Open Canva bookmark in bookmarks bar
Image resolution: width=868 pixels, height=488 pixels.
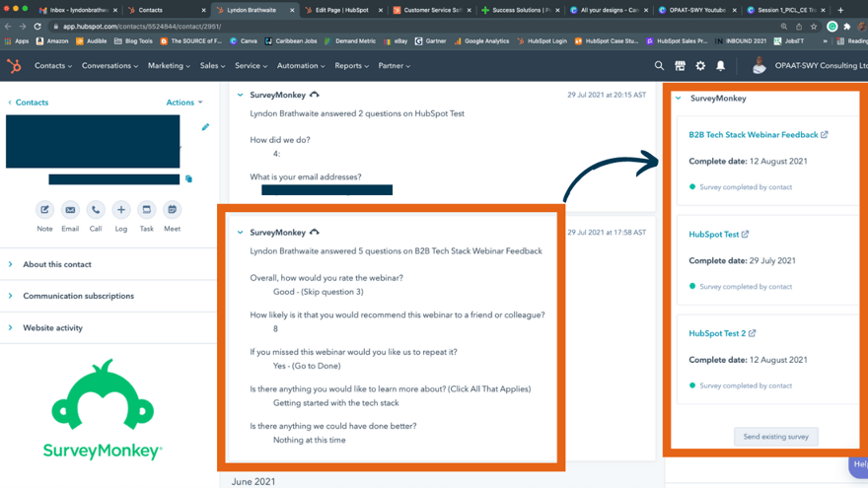(x=244, y=41)
